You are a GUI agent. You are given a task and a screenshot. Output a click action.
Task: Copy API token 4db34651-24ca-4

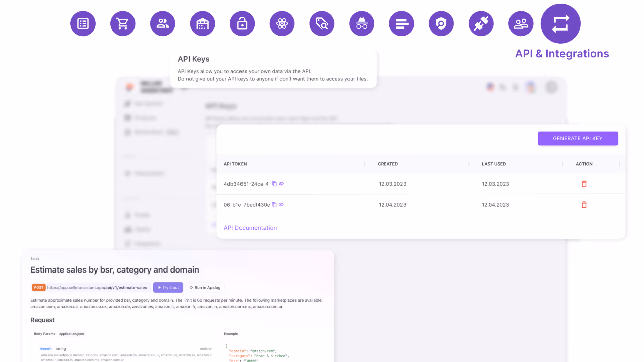point(274,184)
